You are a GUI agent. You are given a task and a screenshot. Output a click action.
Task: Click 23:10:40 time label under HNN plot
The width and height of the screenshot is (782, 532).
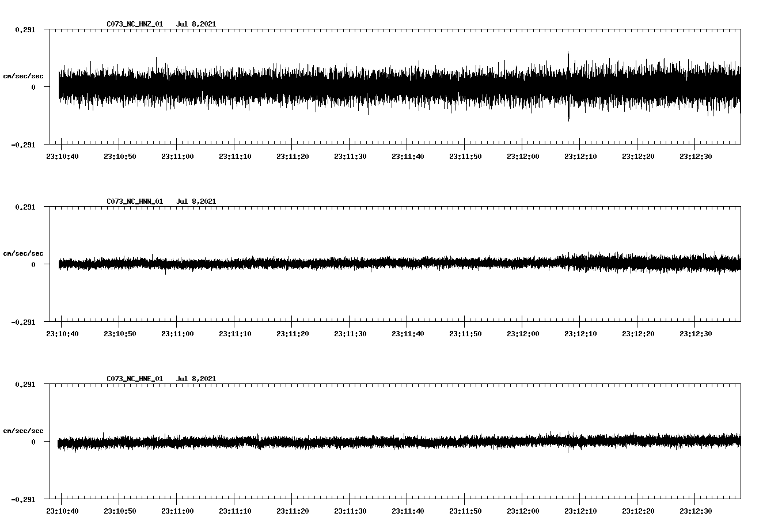pyautogui.click(x=62, y=333)
